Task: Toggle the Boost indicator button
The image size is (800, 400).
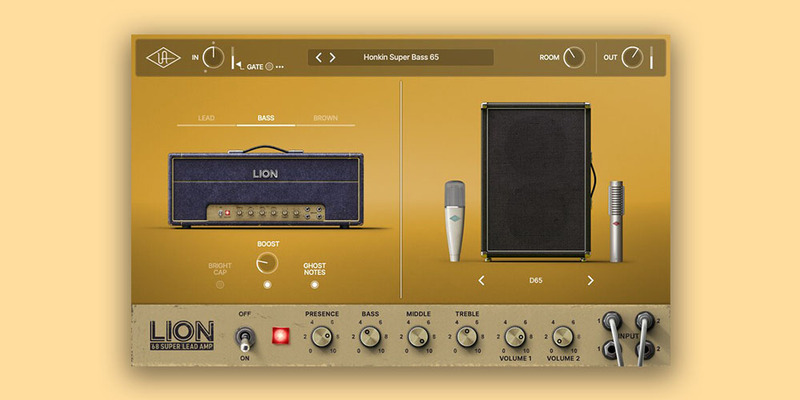Action: click(267, 285)
